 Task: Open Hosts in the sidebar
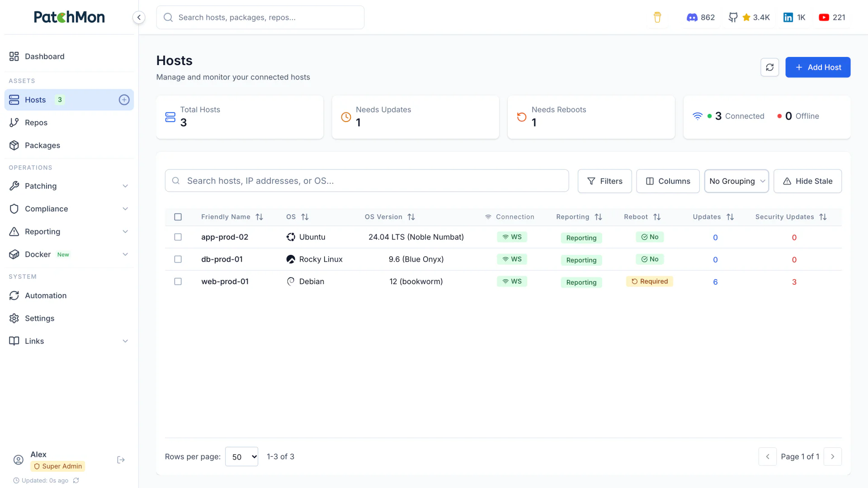[69, 100]
